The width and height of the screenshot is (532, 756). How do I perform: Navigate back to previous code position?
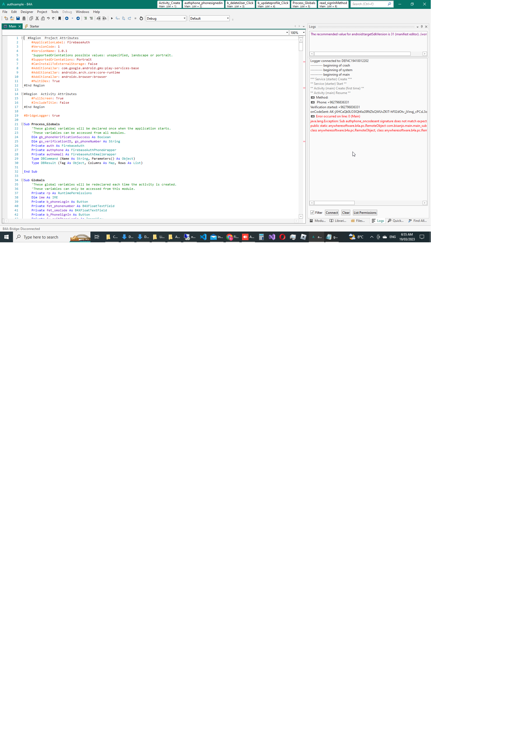[x=67, y=18]
